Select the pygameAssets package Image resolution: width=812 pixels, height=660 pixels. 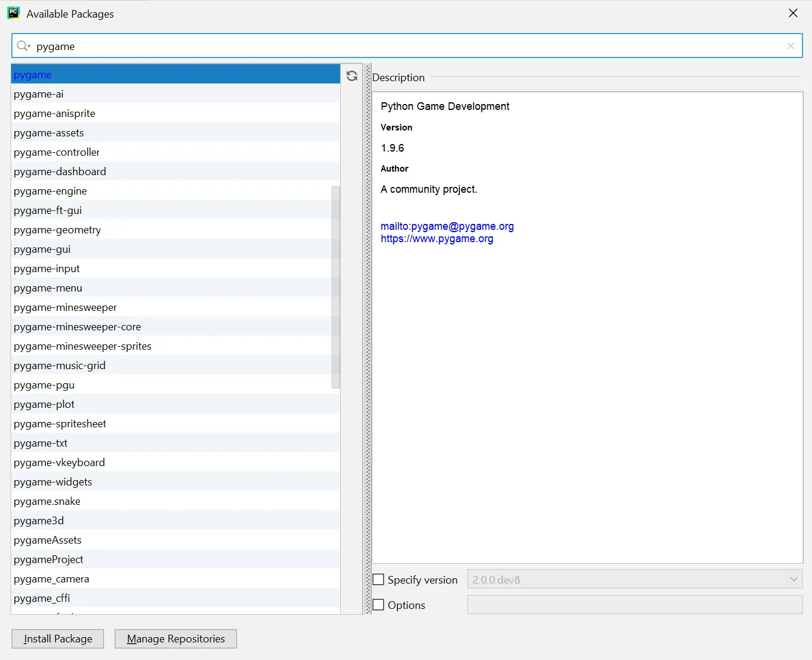pyautogui.click(x=176, y=540)
